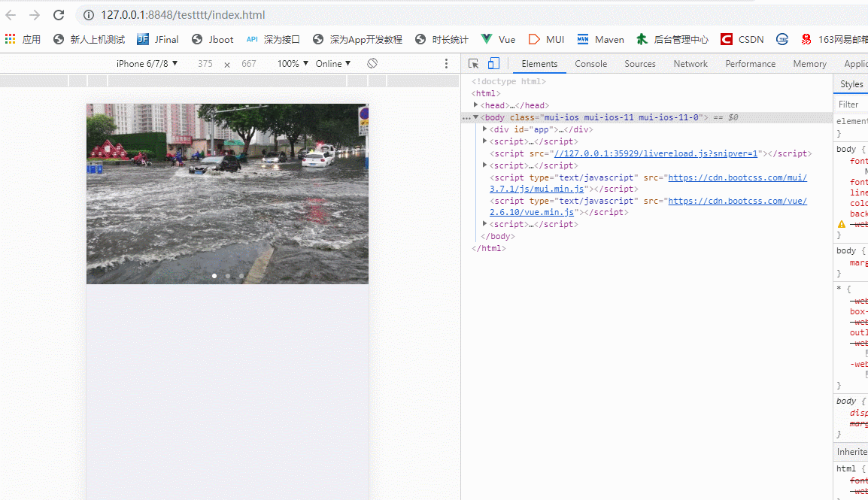Switch to the Network tab
The width and height of the screenshot is (868, 500).
click(690, 64)
